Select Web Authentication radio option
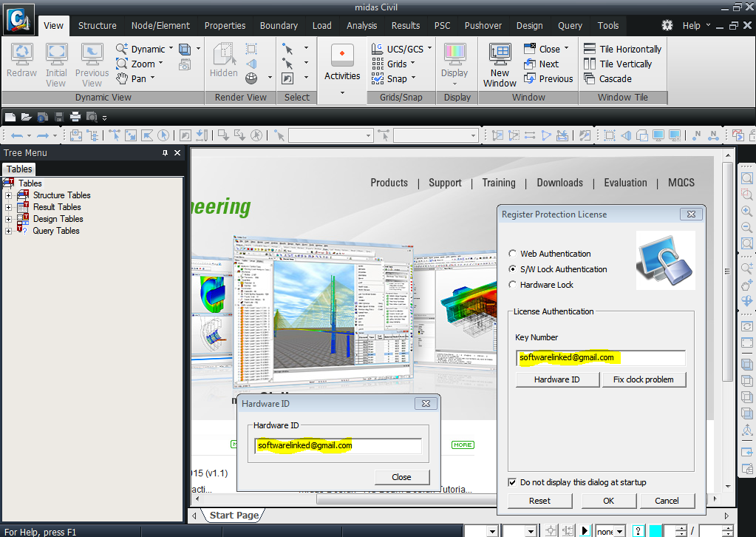This screenshot has height=537, width=756. 513,254
